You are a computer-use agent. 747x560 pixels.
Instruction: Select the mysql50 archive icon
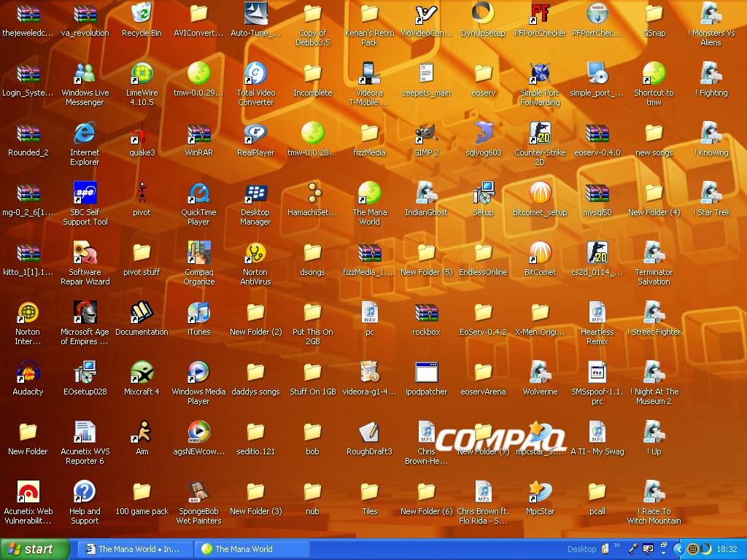pyautogui.click(x=597, y=192)
